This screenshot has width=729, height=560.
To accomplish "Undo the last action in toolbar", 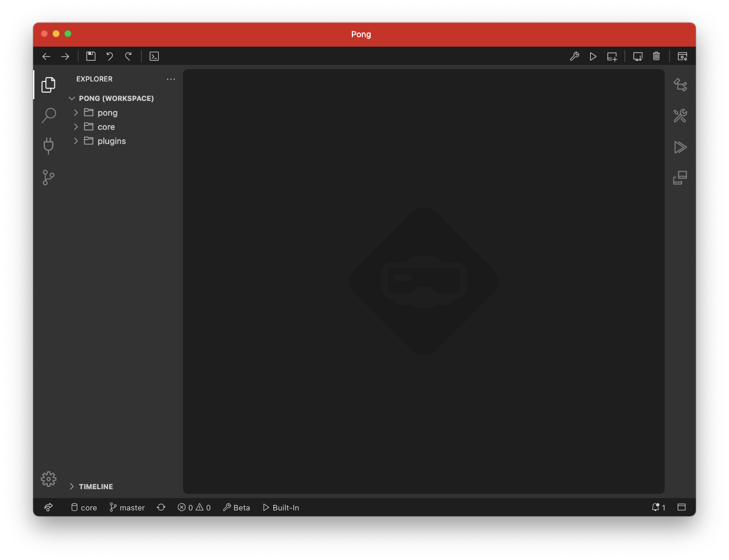I will [x=110, y=56].
